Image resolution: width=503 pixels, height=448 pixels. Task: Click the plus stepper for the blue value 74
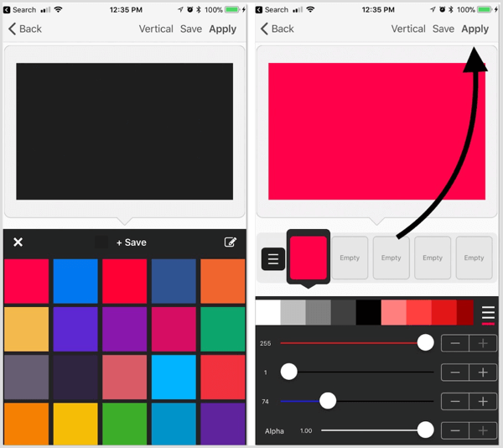click(x=483, y=402)
